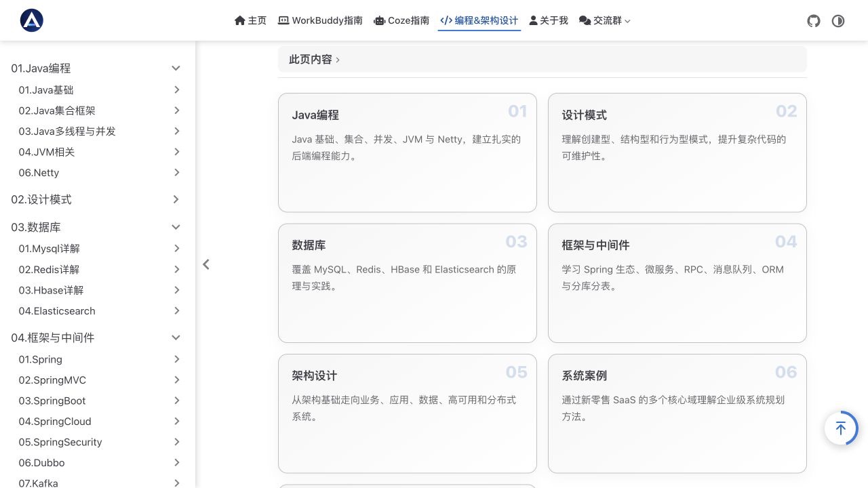Screen dimensions: 868x488
Task: Open 02.Redis详解 sidebar item
Action: 49,269
